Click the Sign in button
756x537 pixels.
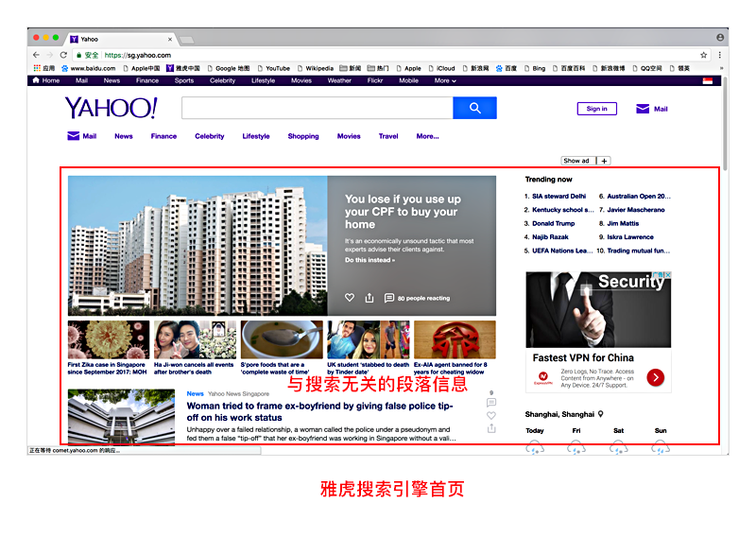point(597,109)
